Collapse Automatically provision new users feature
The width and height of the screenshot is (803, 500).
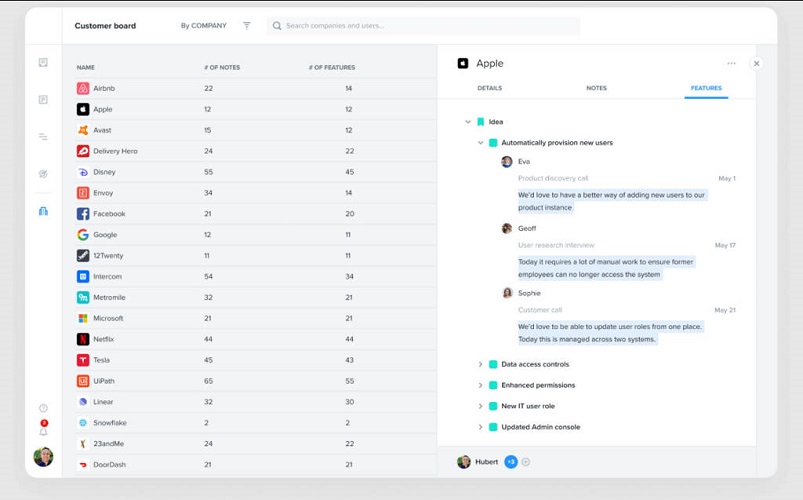coord(480,143)
